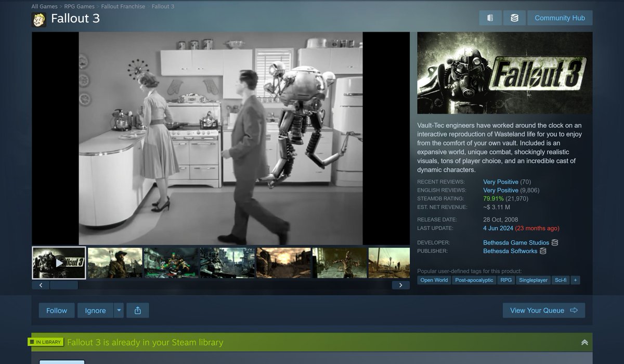Open the Community Hub
Screen dimensions: 624x364
(560, 18)
